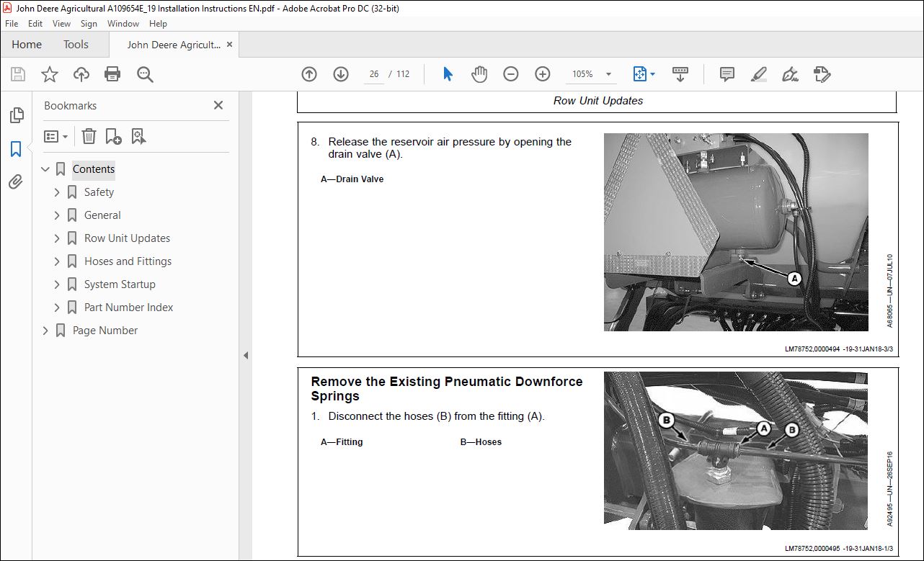Open the Sign menu
The height and width of the screenshot is (561, 924).
tap(89, 24)
